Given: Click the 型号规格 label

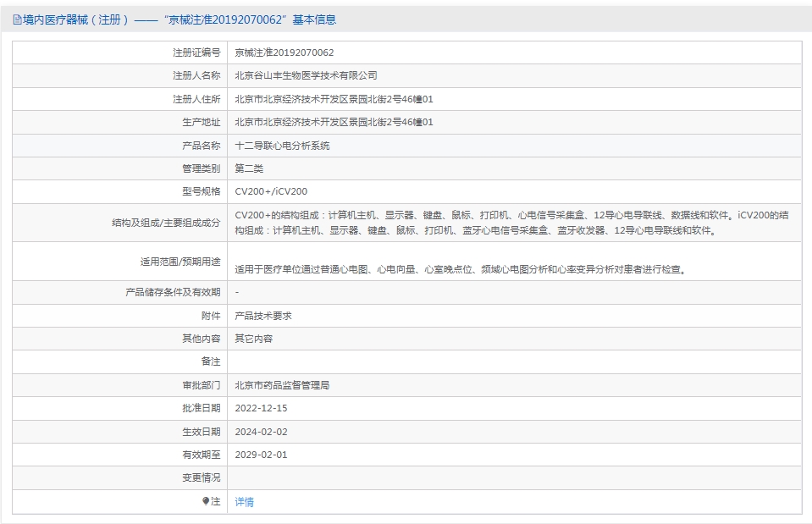Looking at the screenshot, I should [202, 191].
